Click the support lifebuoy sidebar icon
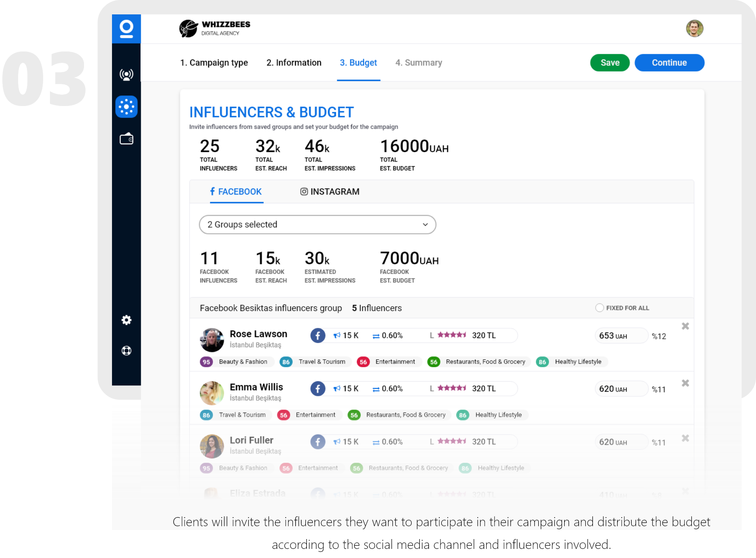756x558 pixels. point(126,351)
